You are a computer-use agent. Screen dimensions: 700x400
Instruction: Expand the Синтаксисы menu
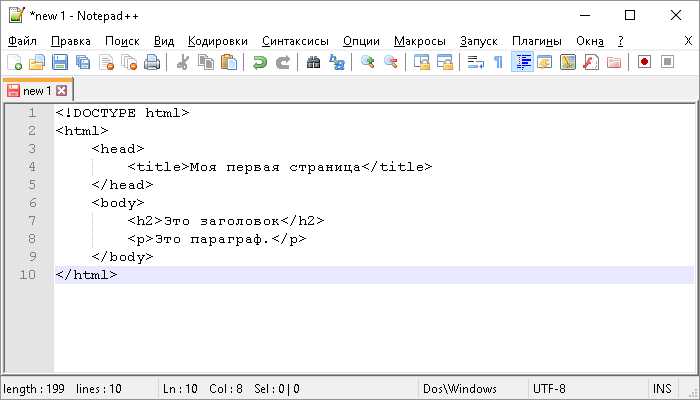[295, 41]
